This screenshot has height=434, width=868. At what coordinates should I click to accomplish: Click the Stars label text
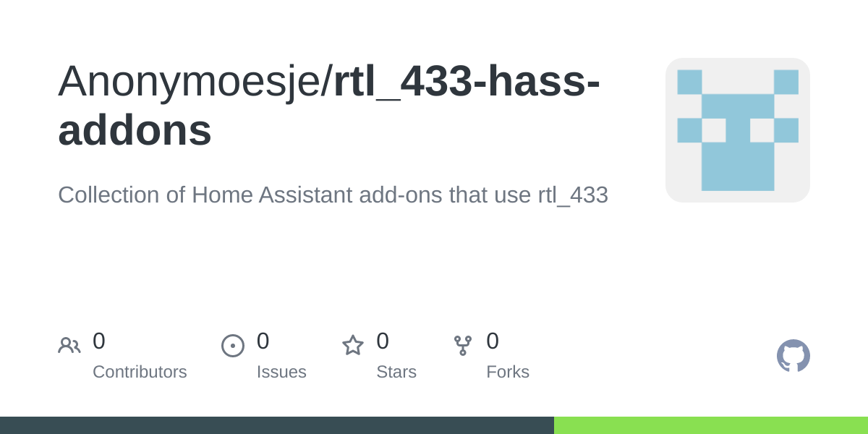tap(396, 372)
